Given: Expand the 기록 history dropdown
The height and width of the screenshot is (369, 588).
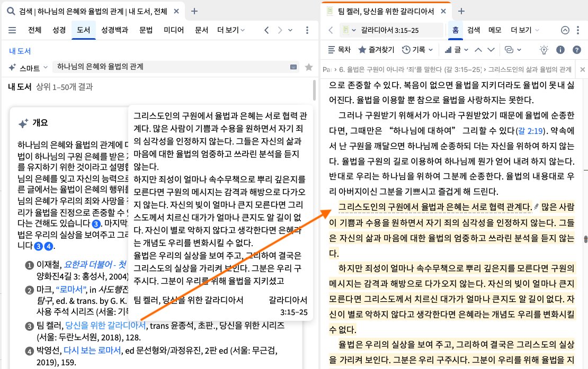Looking at the screenshot, I should (417, 49).
